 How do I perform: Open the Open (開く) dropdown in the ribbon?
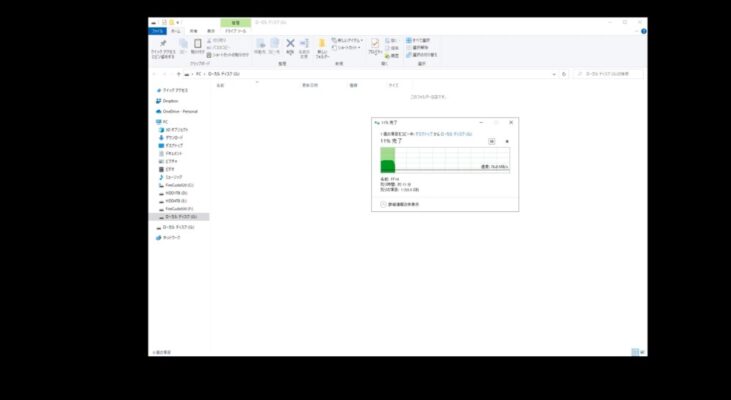click(392, 41)
